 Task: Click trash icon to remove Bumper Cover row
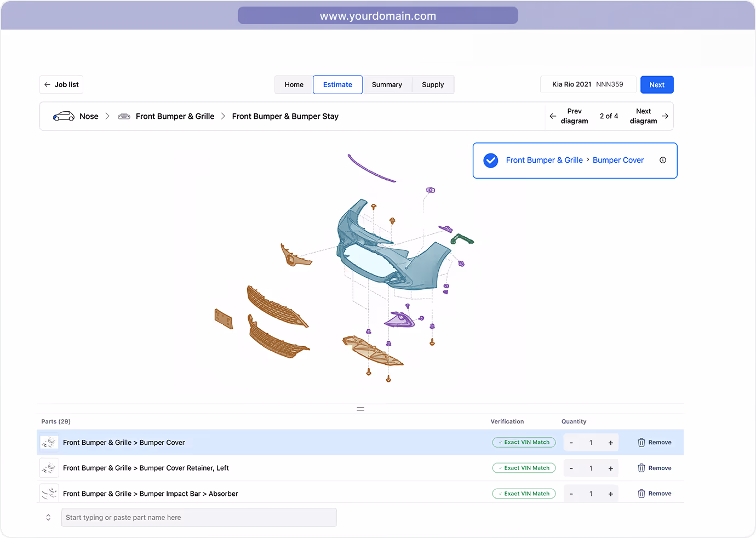(642, 443)
